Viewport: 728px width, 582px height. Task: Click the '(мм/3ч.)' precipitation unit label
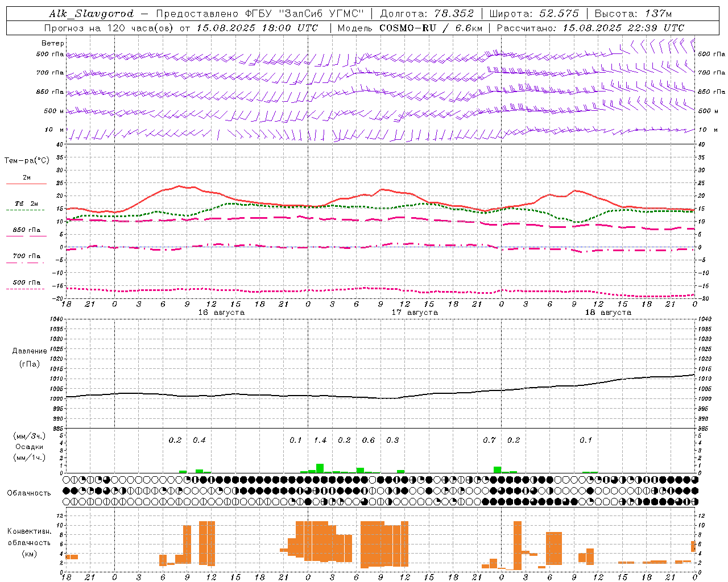click(x=30, y=436)
